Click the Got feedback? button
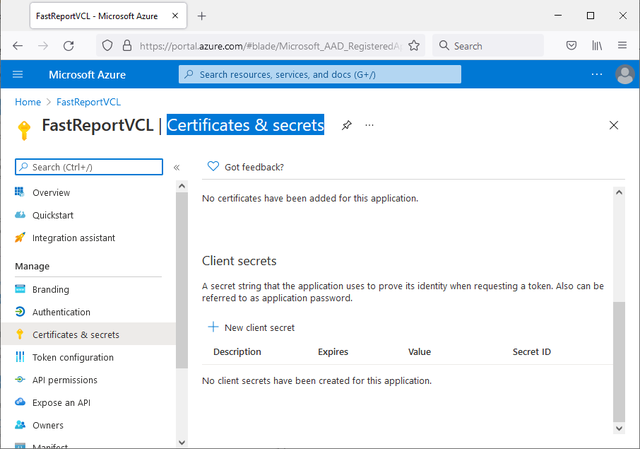Viewport: 640px width, 449px height. tap(246, 167)
